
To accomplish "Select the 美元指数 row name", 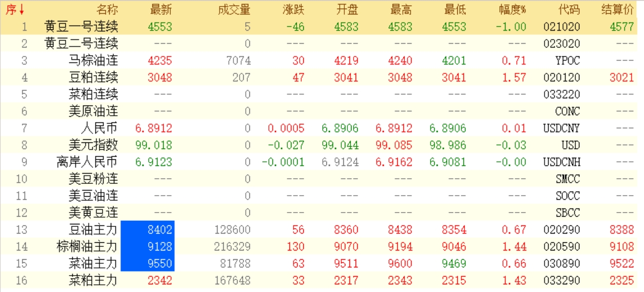I will point(93,145).
